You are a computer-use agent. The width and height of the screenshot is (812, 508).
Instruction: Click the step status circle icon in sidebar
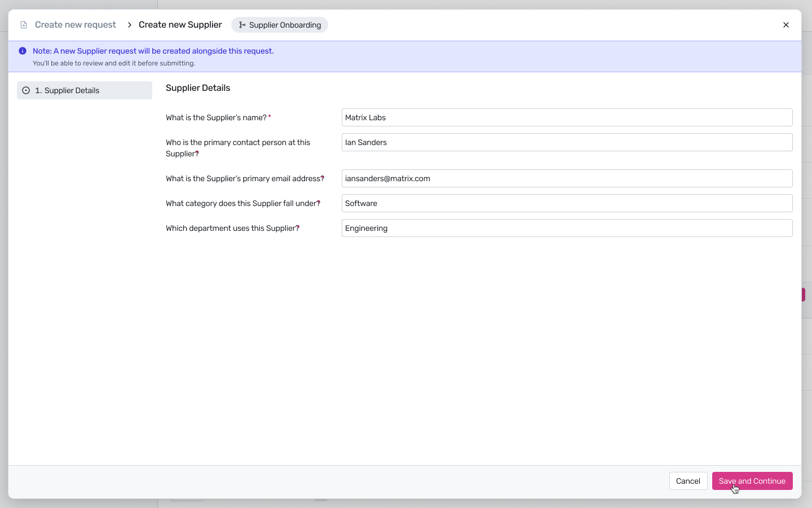point(26,90)
